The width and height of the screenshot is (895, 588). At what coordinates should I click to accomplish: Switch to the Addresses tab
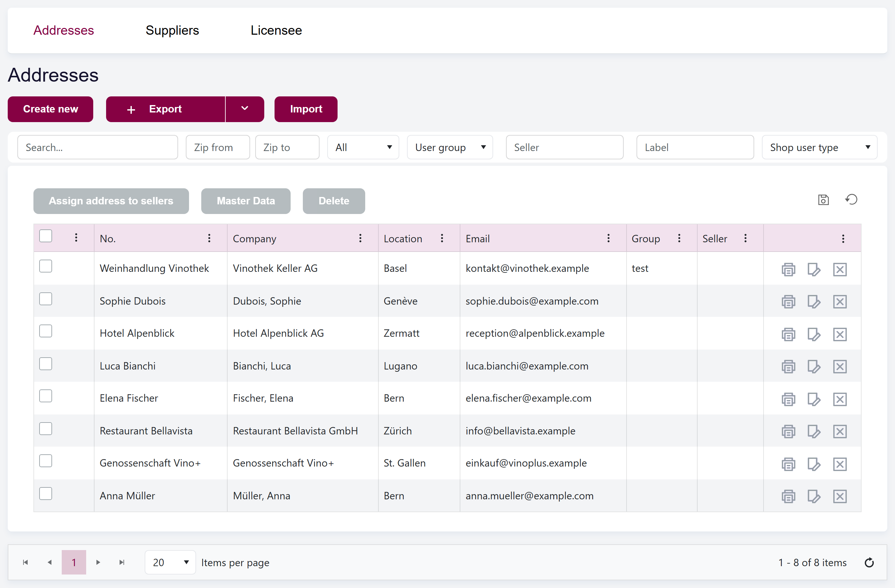point(64,31)
